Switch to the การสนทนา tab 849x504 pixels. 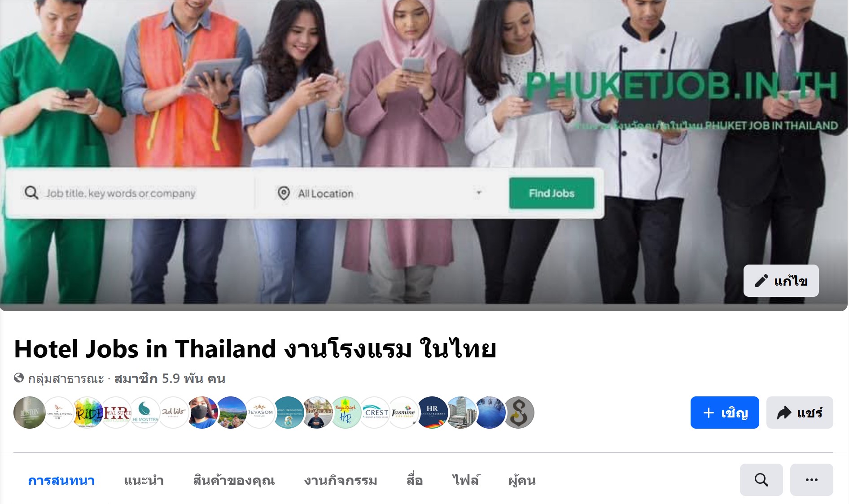(x=61, y=480)
